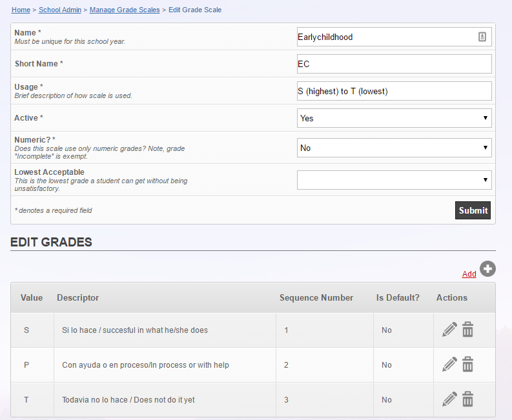Click into the Usage text field
512x420 pixels.
click(x=394, y=91)
